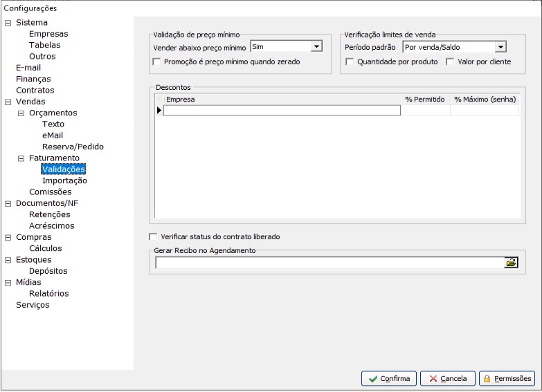The image size is (542, 392).
Task: Collapse the Mídias tree node
Action: pos(8,283)
